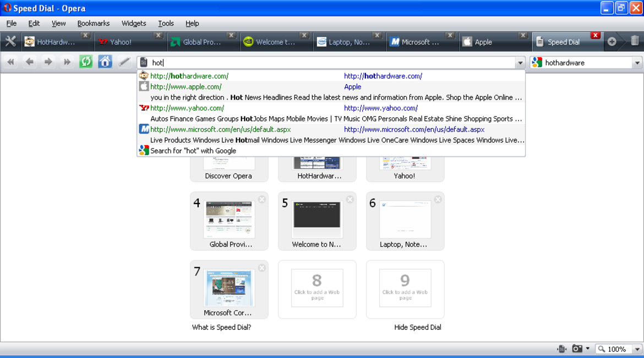Click the wand (pen) toolbar icon
Screen dimensions: 644x358
click(x=124, y=62)
